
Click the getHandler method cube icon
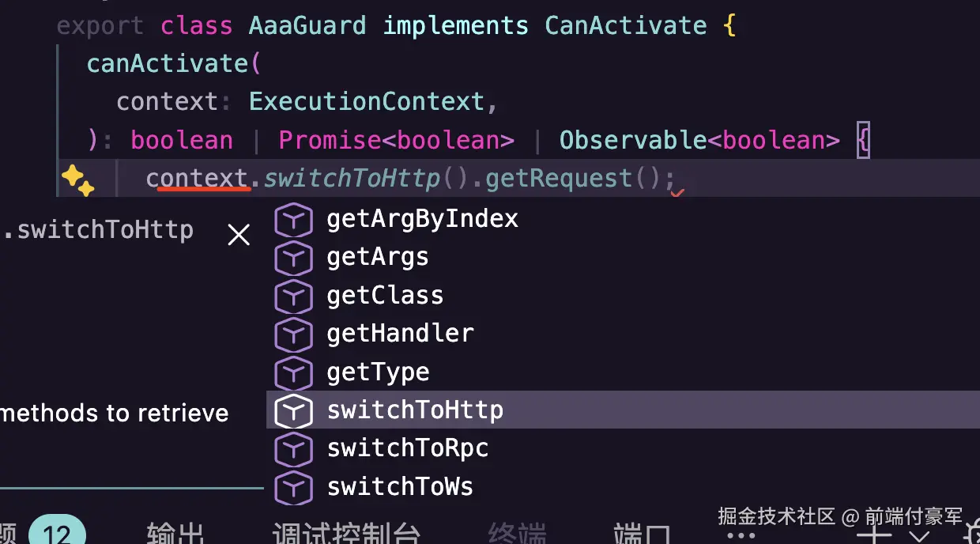[293, 334]
